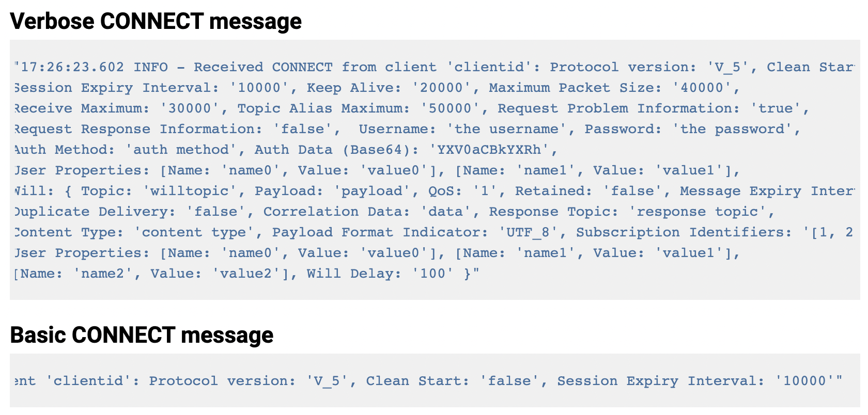Click the Keep Alive '20000' value

(x=441, y=88)
